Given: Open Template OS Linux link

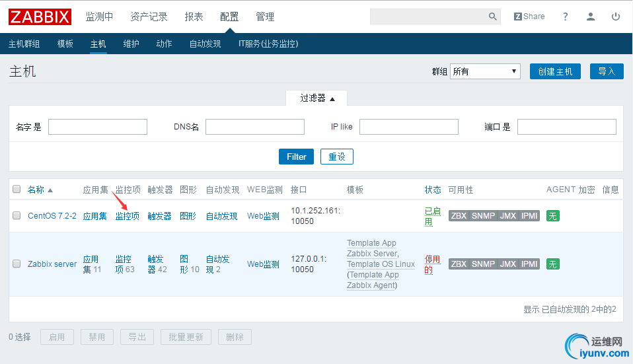Looking at the screenshot, I should tap(381, 264).
